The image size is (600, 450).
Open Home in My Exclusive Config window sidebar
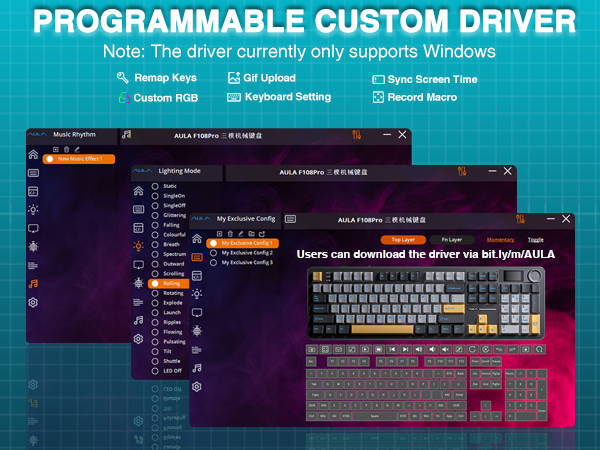point(197,238)
